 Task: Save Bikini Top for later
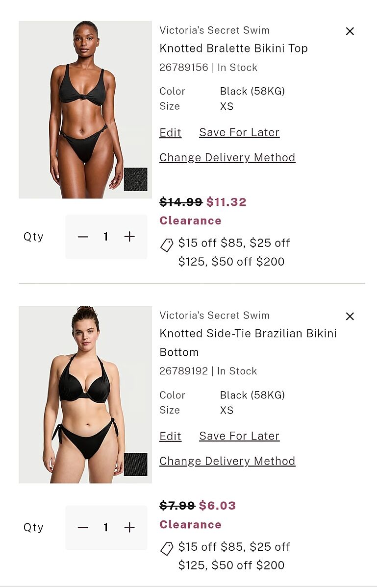239,133
